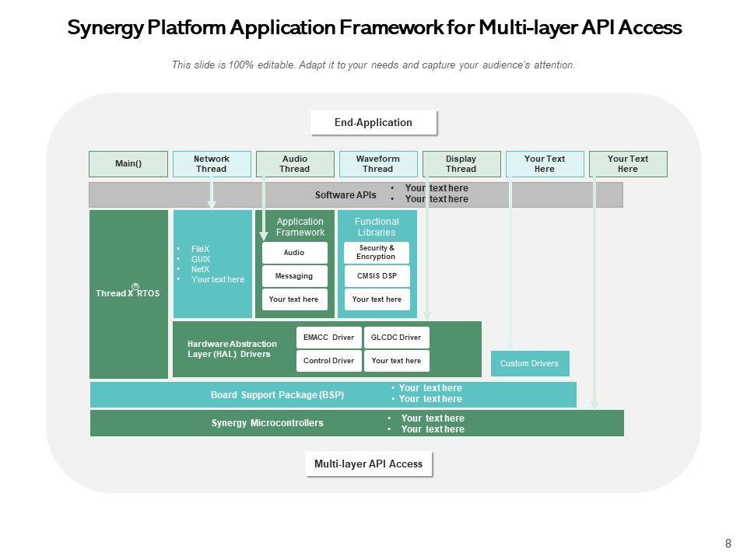This screenshot has width=747, height=560.
Task: Select the Custom Drivers block
Action: (530, 363)
